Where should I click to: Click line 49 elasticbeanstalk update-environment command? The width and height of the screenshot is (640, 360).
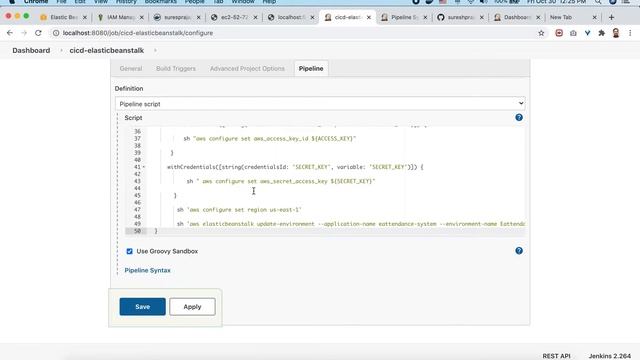351,224
